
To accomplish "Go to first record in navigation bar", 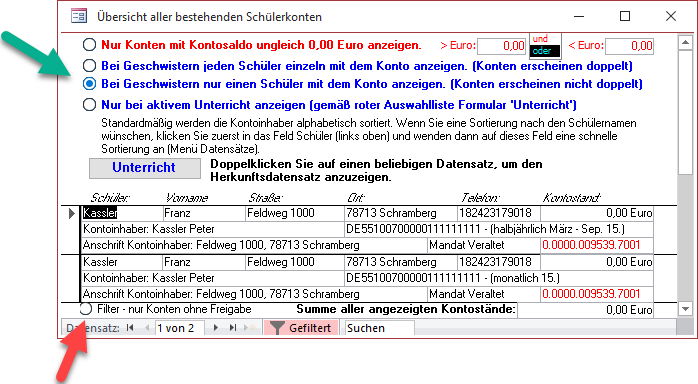I will pos(130,328).
